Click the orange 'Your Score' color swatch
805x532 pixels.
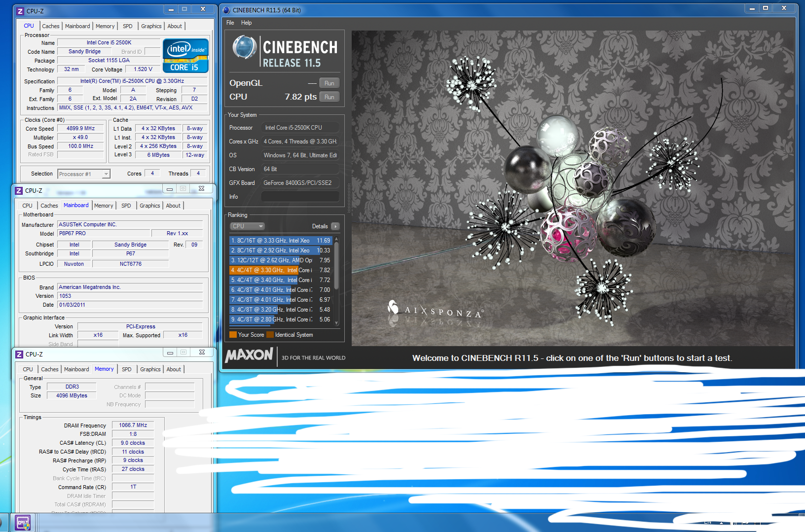click(233, 335)
